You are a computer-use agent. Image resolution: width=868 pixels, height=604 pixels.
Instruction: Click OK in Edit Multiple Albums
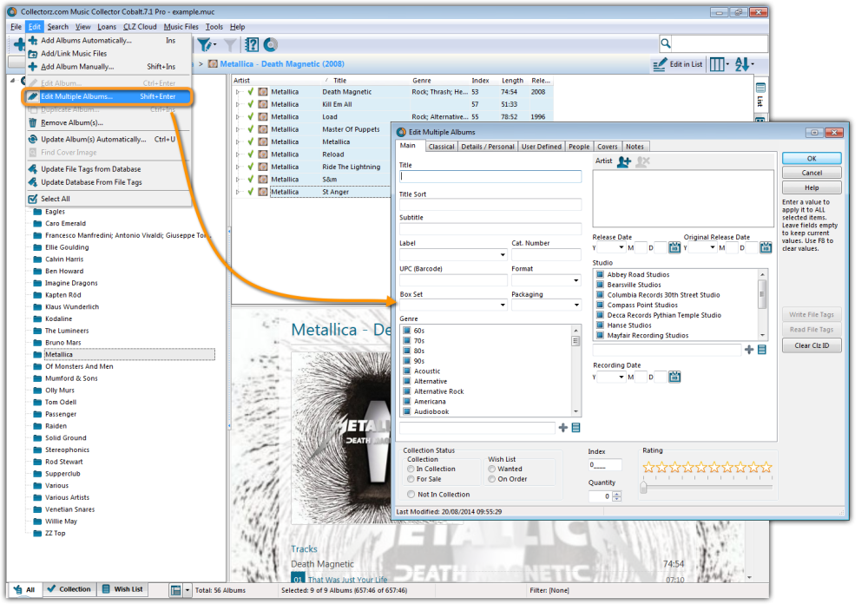(x=812, y=158)
